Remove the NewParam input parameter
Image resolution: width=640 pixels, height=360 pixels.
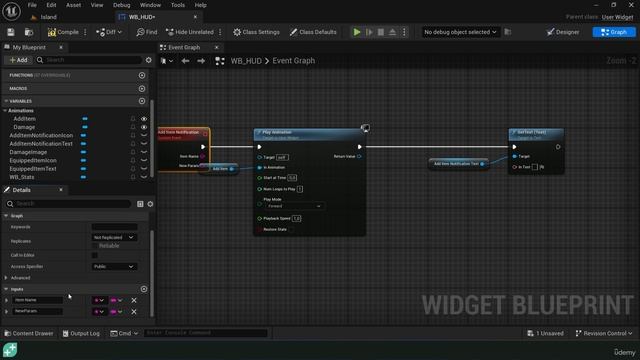coord(134,312)
